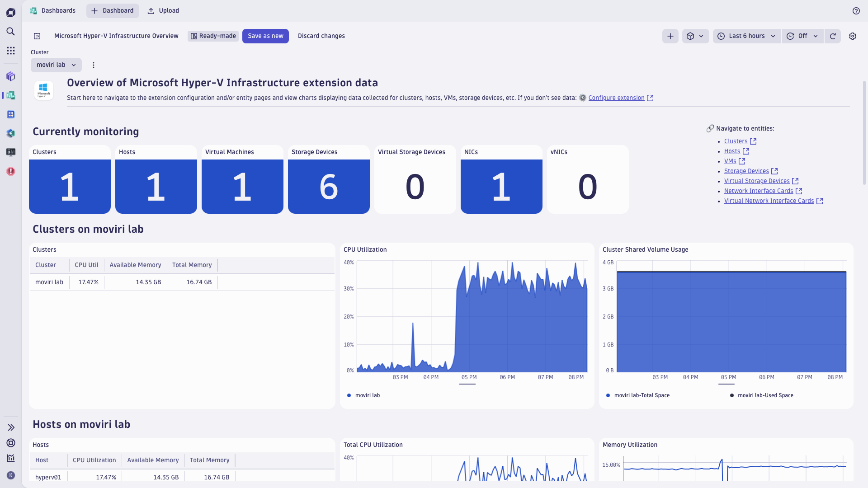
Task: Expand the moviri lab cluster dropdown
Action: pos(56,65)
